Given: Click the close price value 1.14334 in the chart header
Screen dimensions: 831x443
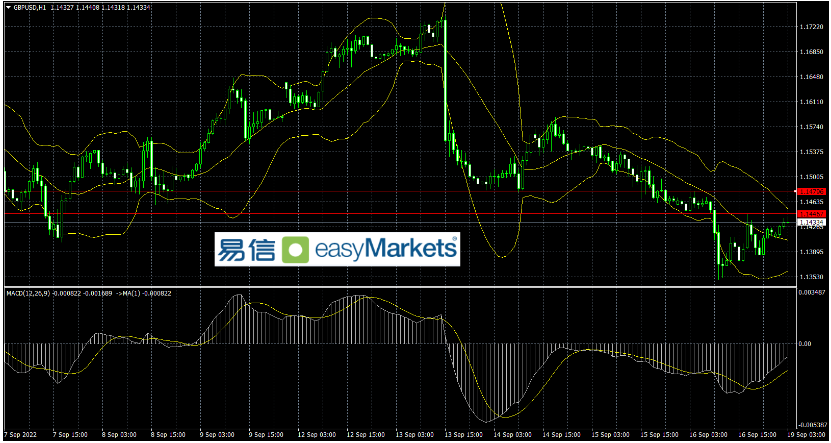Looking at the screenshot, I should click(140, 8).
